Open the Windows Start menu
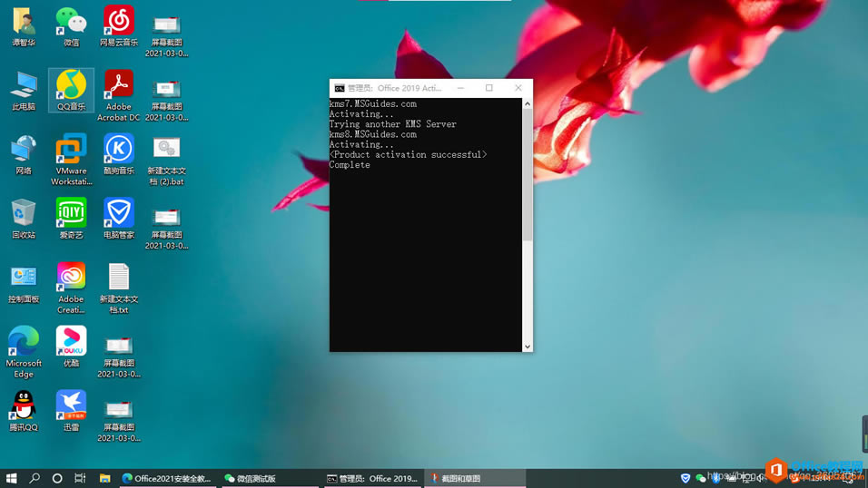868x488 pixels. point(11,478)
